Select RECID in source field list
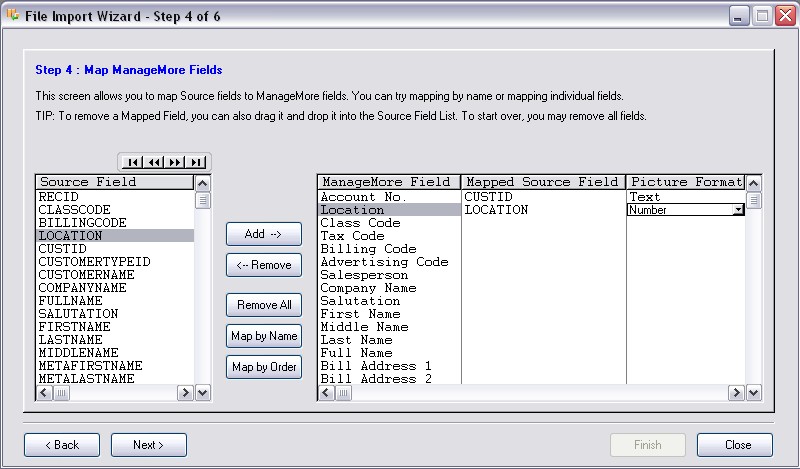The image size is (800, 469). (x=115, y=197)
